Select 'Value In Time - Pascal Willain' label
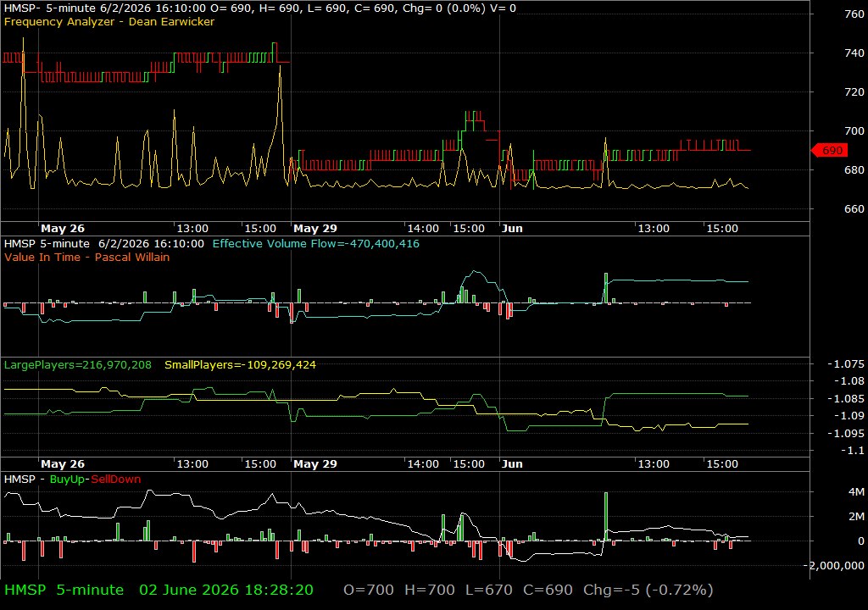Viewport: 868px width, 610px height. click(x=87, y=257)
